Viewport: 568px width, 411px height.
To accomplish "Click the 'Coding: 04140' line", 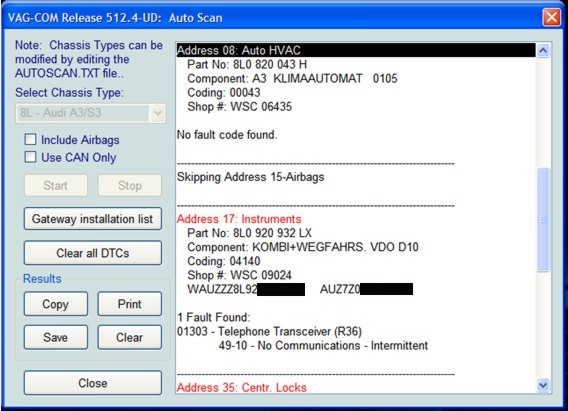I will (x=224, y=261).
